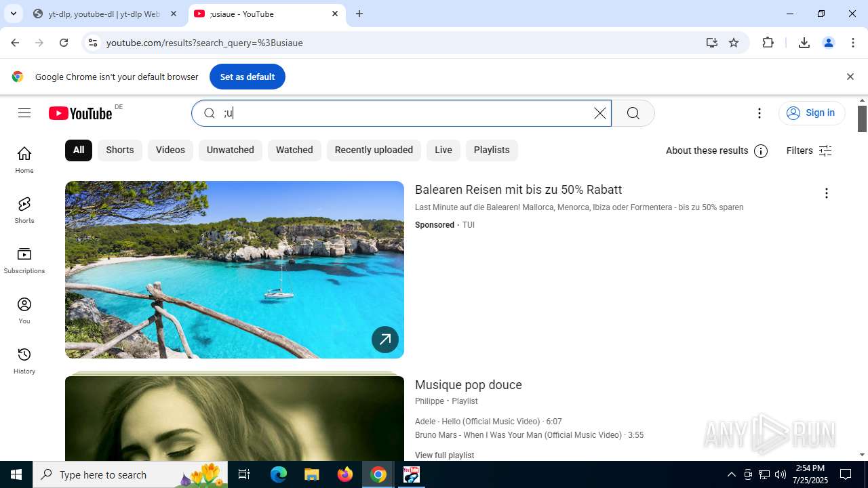The height and width of the screenshot is (488, 868).
Task: Clear the search query with the X
Action: 600,113
